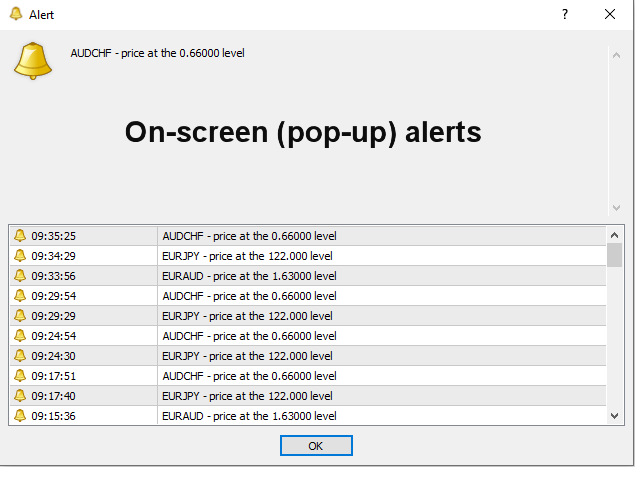Screen dimensions: 640x480
Task: Click the bell icon in the 09:35:25 row
Action: [x=20, y=236]
